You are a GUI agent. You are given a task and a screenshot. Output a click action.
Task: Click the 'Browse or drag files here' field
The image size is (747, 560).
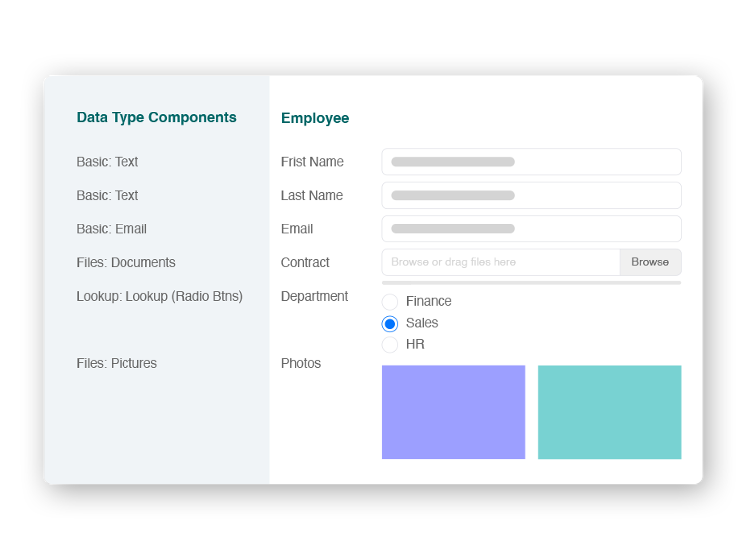tap(500, 262)
